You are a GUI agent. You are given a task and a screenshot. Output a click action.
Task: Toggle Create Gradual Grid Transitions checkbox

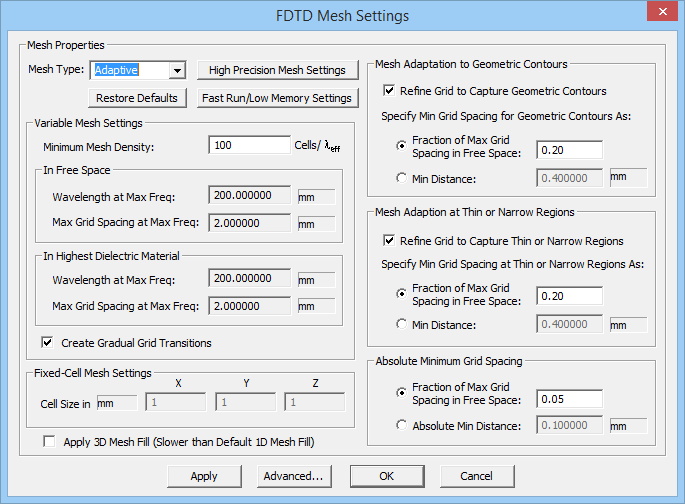(x=47, y=343)
